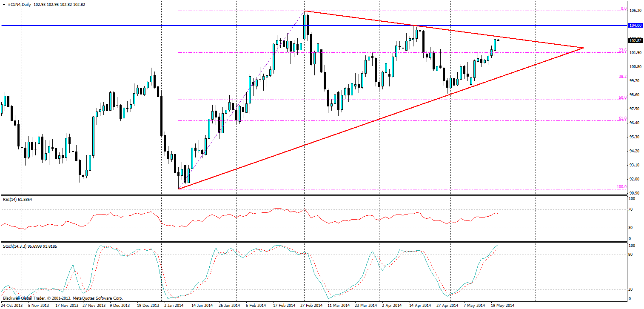The height and width of the screenshot is (309, 644).
Task: Click the 14 Apr 2014 date label
Action: click(x=420, y=306)
